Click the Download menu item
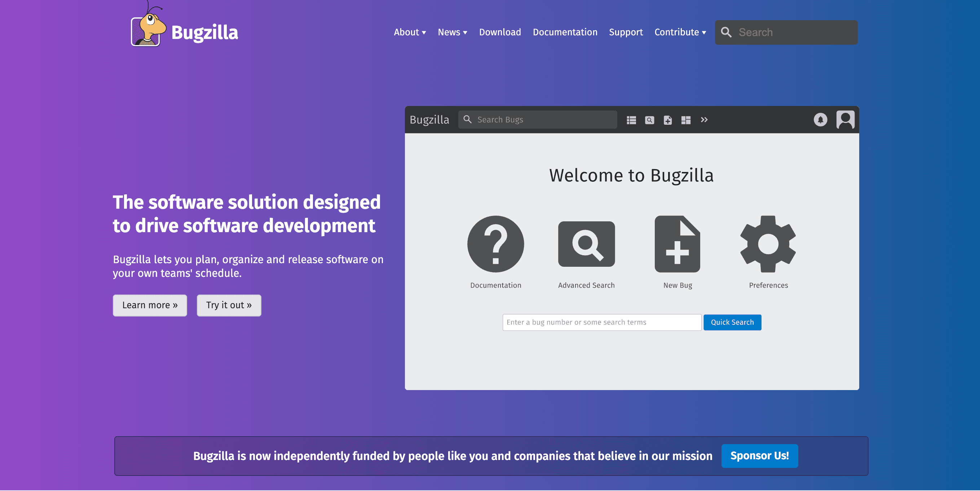980x491 pixels. [x=500, y=32]
